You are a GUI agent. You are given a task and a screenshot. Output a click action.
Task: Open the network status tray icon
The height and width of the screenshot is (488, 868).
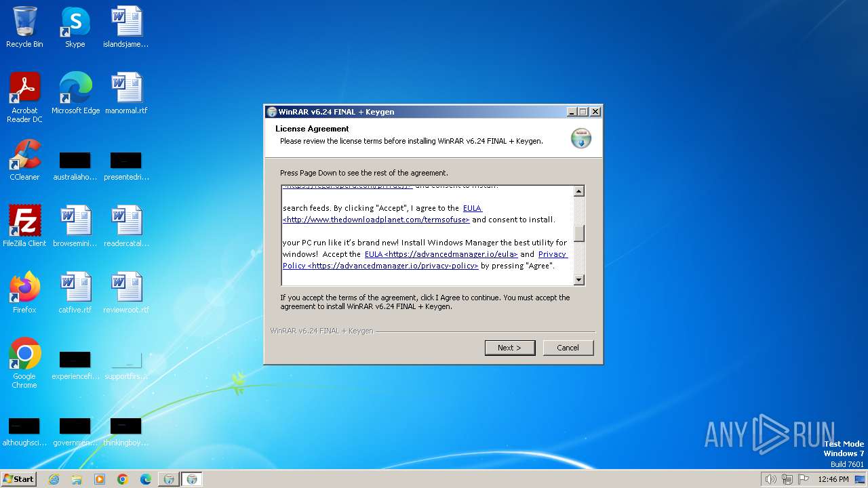[x=787, y=479]
